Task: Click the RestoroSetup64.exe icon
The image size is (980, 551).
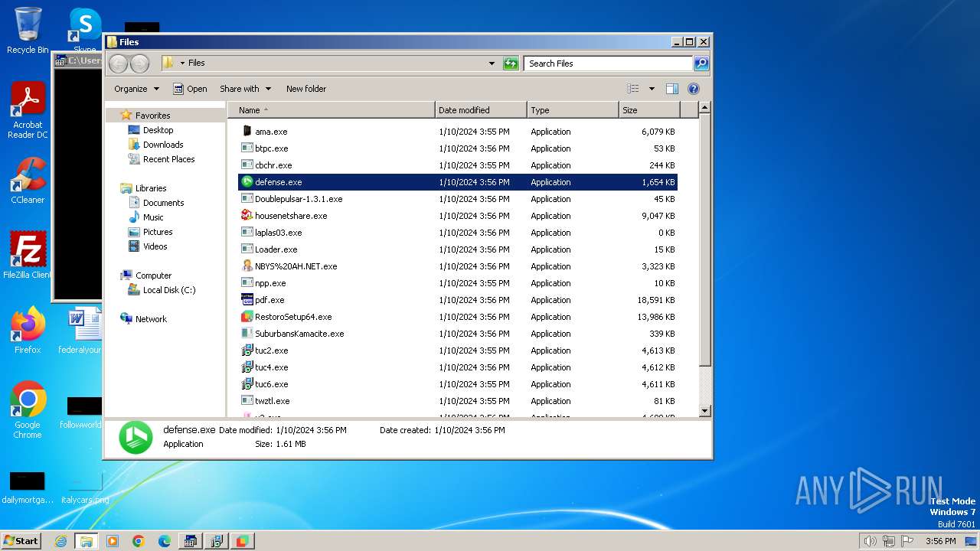Action: (247, 317)
